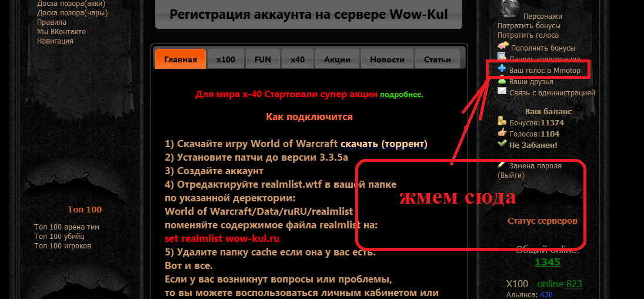644x299 pixels.
Task: Open Доска позора(акки) in the left menu
Action: pyautogui.click(x=71, y=4)
